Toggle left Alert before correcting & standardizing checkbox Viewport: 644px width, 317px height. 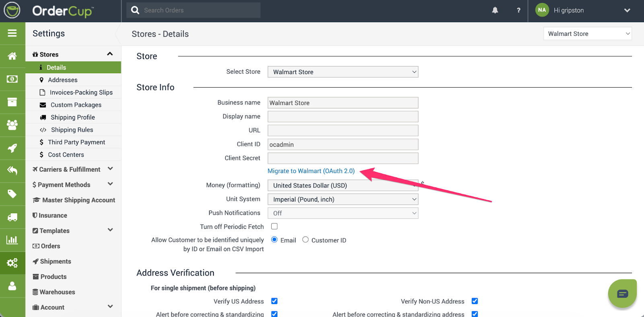[275, 314]
